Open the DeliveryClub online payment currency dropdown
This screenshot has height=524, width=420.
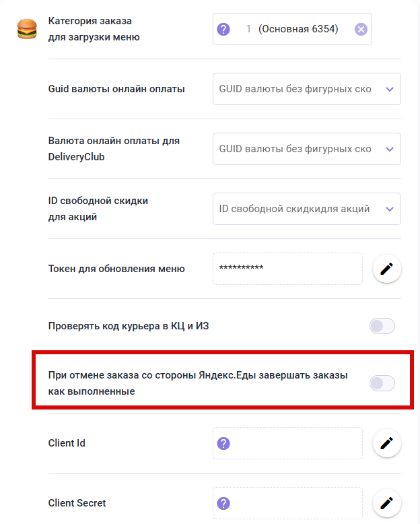(389, 149)
